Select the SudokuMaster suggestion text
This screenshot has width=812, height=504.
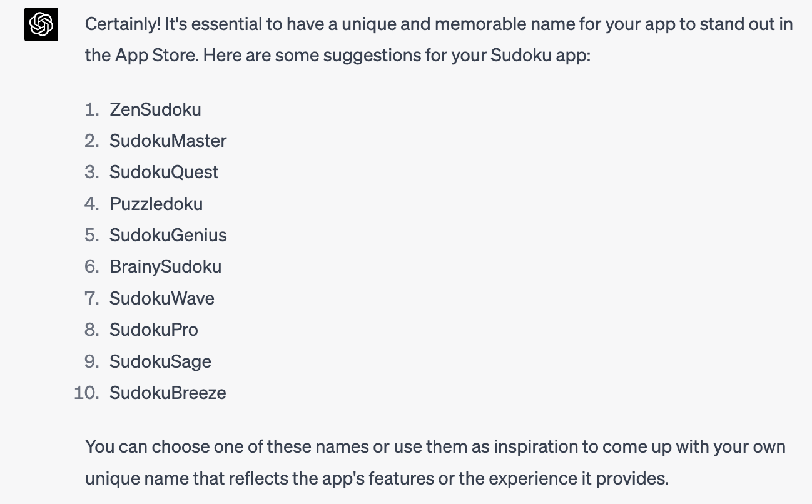(168, 141)
